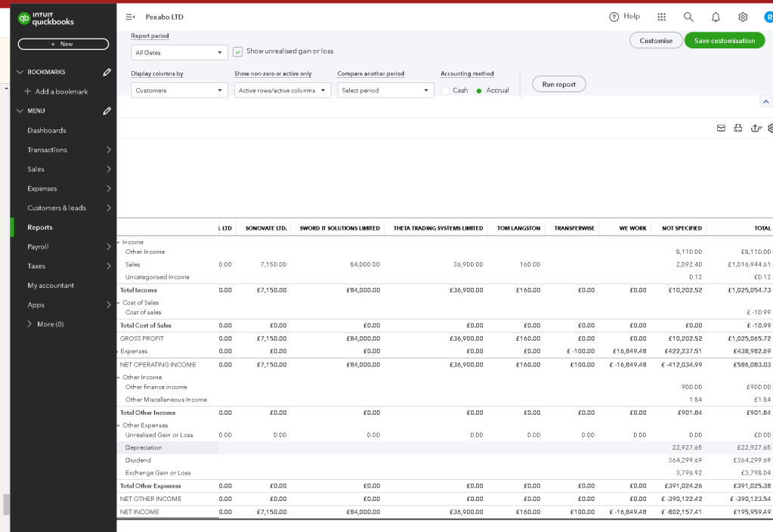Open Reports menu item
773x532 pixels.
(40, 227)
